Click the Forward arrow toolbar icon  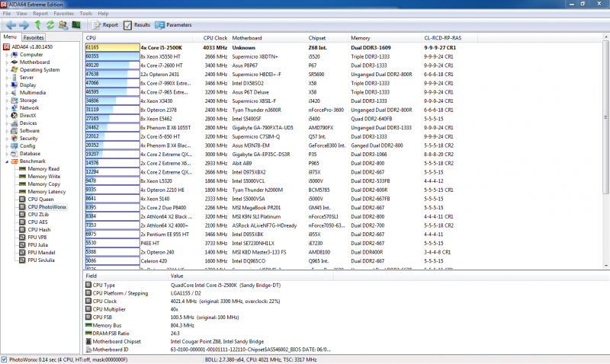[24, 25]
